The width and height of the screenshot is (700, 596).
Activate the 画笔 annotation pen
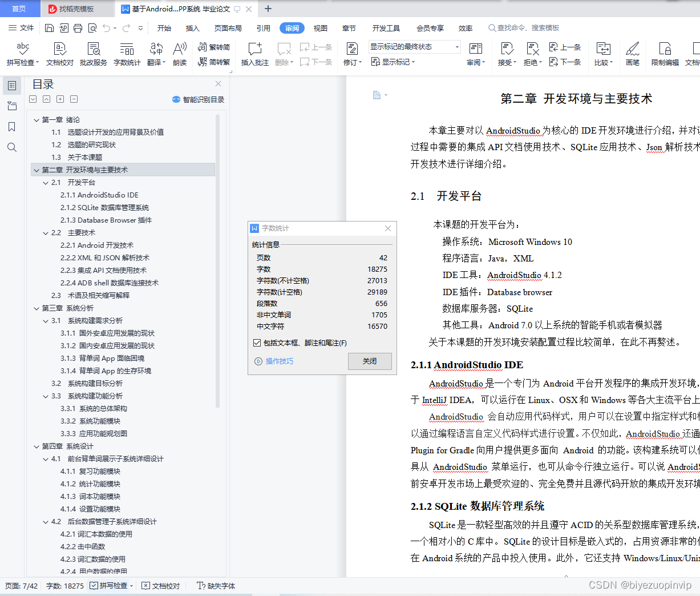point(632,54)
